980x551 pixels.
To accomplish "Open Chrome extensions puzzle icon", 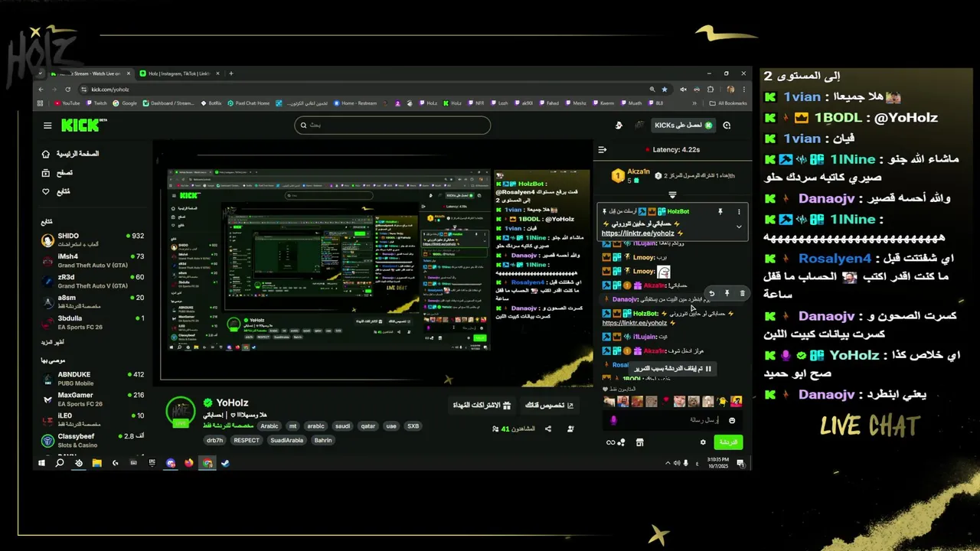I will tap(710, 89).
